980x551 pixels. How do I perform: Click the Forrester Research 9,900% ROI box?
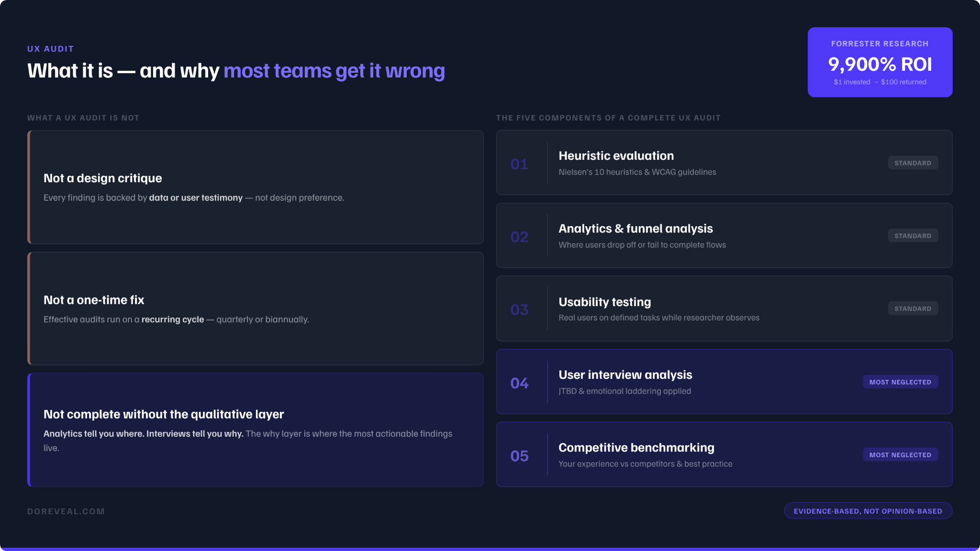880,62
